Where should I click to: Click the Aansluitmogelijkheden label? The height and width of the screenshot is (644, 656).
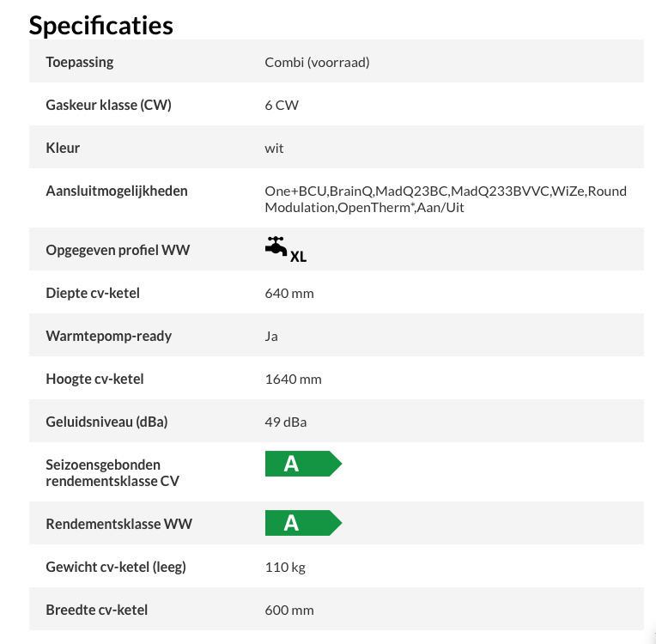click(x=117, y=191)
